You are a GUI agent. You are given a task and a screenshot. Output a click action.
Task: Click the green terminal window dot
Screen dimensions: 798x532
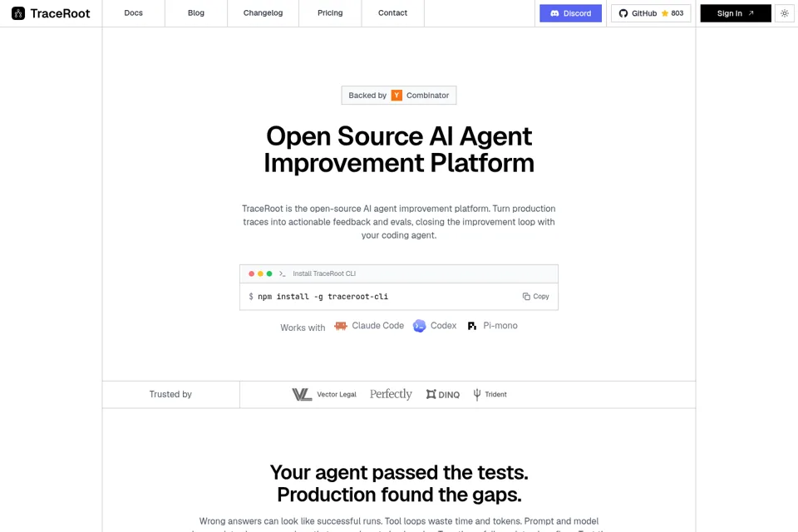[x=269, y=273]
